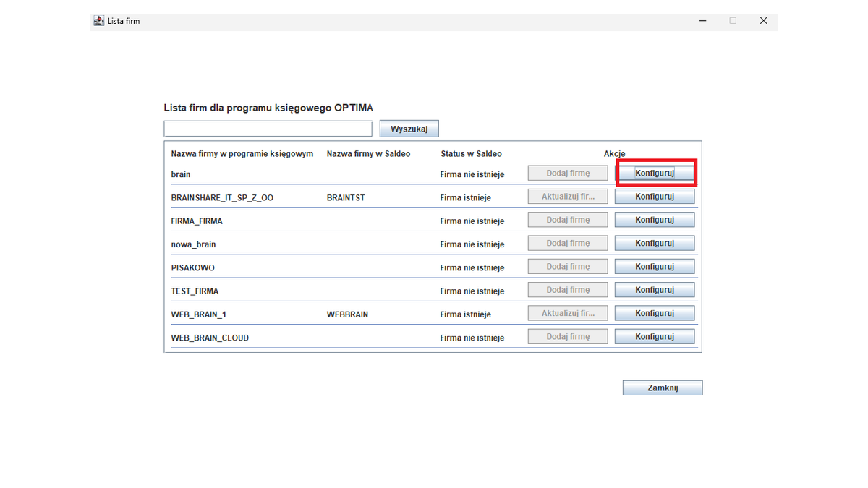
Task: Click Dodaj firmę for PISAKOWO
Action: tap(568, 267)
